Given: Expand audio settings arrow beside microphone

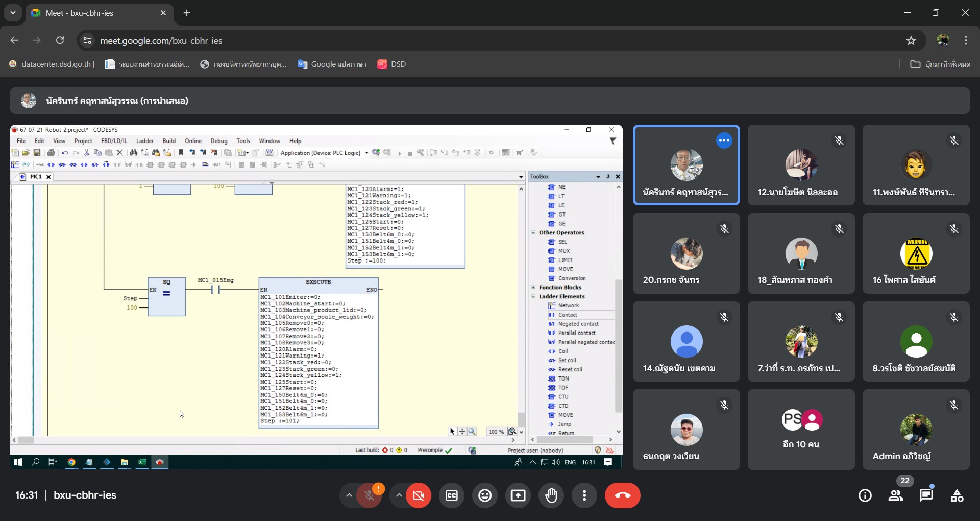Looking at the screenshot, I should click(349, 495).
